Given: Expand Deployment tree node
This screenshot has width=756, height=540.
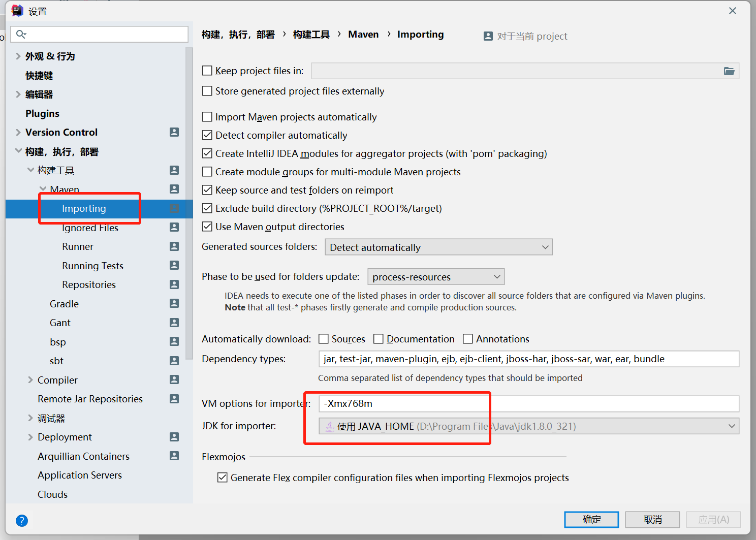Looking at the screenshot, I should click(30, 437).
